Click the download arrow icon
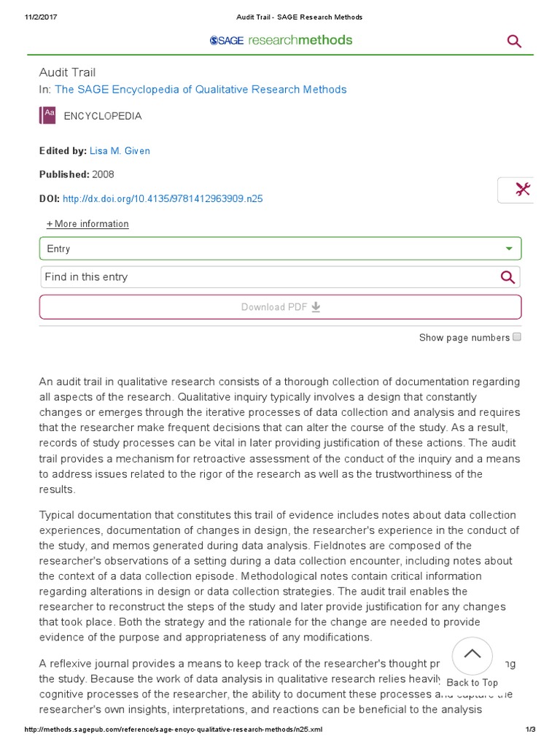The image size is (560, 747). (x=316, y=307)
